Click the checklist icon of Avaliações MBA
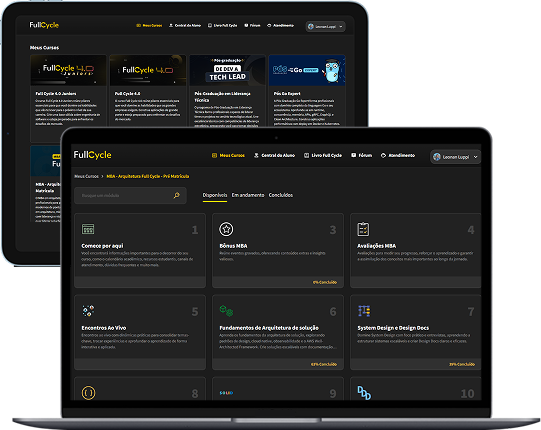This screenshot has width=541, height=430. coord(363,229)
